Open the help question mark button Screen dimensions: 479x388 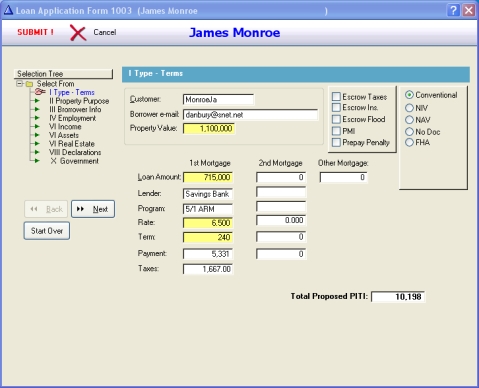coord(453,10)
